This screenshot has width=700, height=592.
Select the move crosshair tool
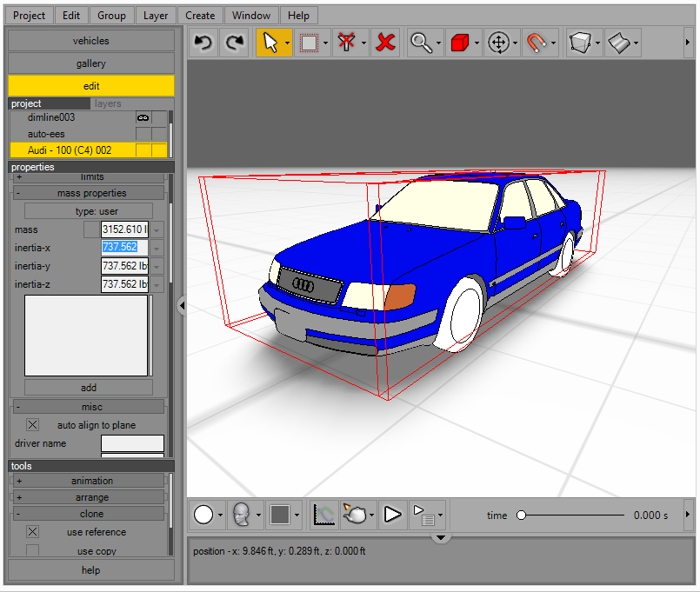[x=498, y=43]
